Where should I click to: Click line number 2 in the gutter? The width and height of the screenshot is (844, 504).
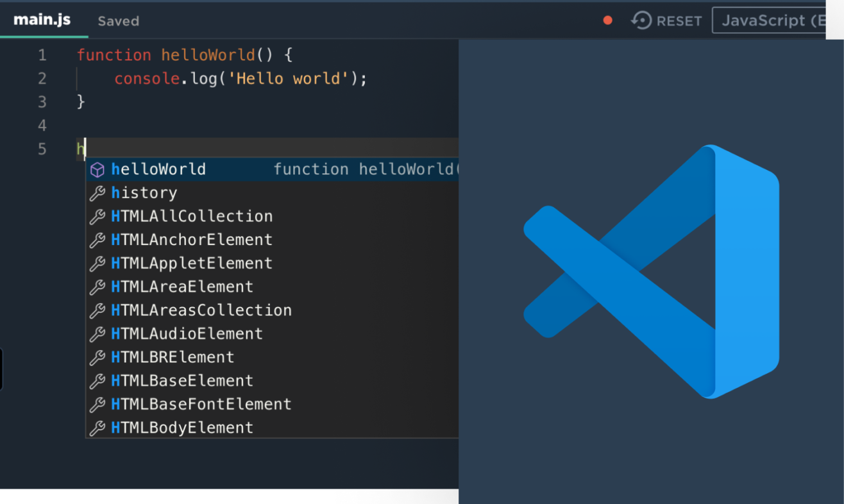[42, 79]
